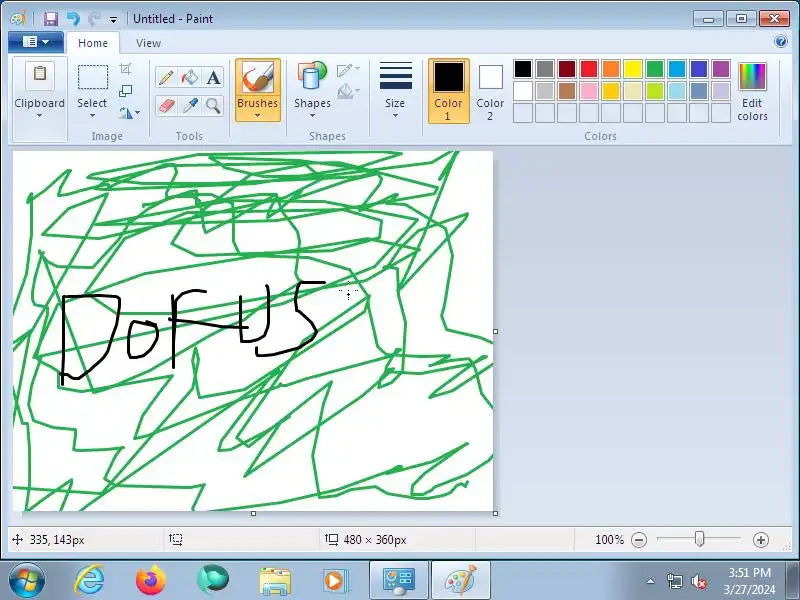Viewport: 800px width, 600px height.
Task: Click the Size line thickness icon
Action: (x=395, y=77)
